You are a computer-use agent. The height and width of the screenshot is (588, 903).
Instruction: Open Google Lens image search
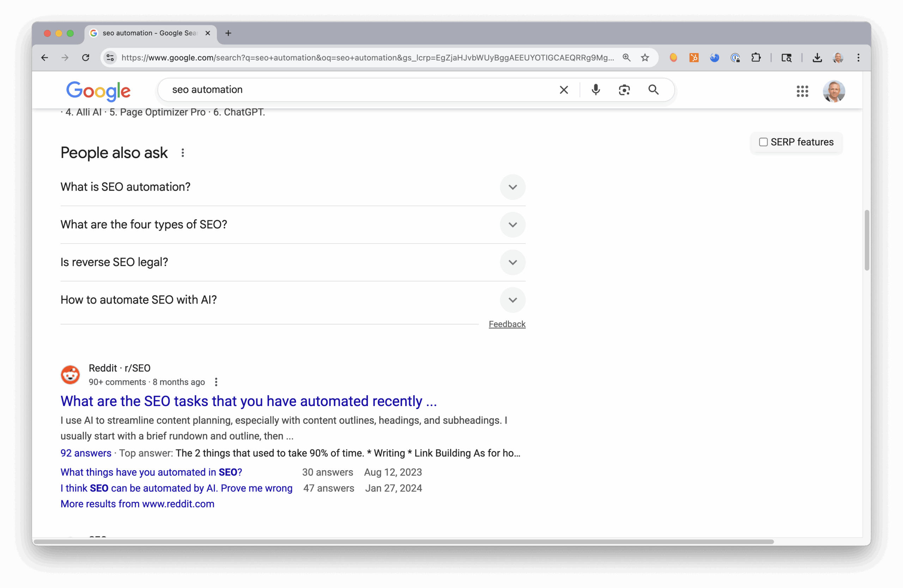624,90
